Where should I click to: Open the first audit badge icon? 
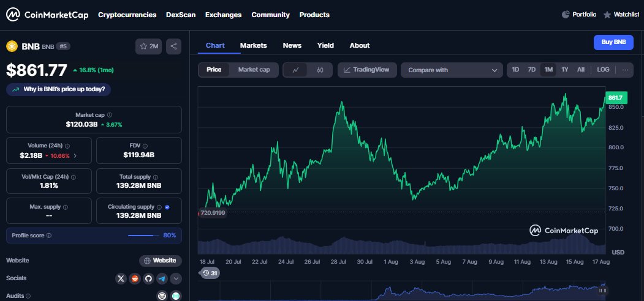[162, 295]
